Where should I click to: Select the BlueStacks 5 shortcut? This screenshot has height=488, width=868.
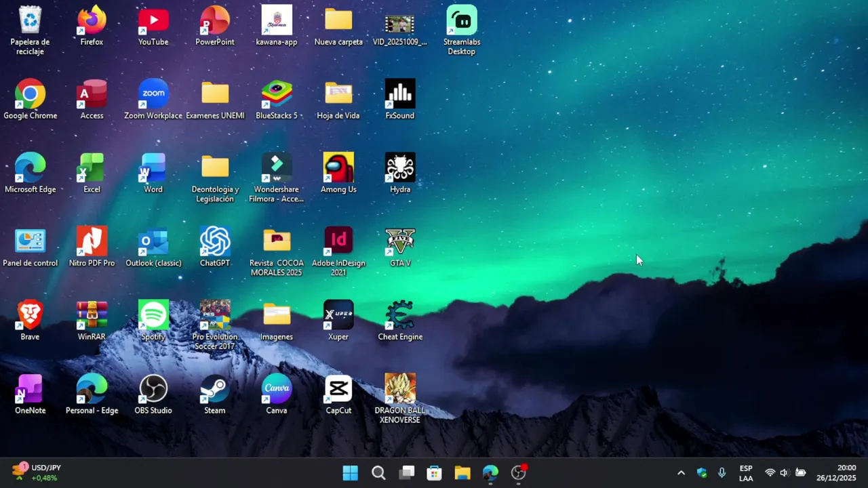[277, 100]
